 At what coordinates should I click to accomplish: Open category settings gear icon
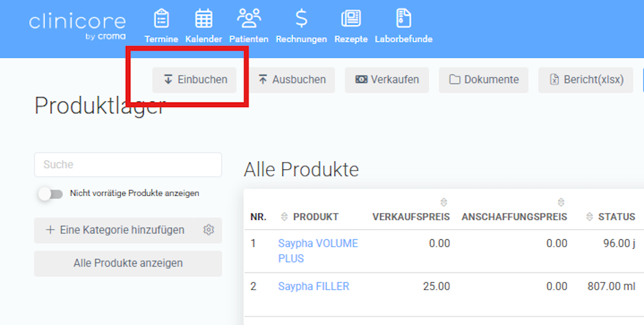pyautogui.click(x=209, y=230)
